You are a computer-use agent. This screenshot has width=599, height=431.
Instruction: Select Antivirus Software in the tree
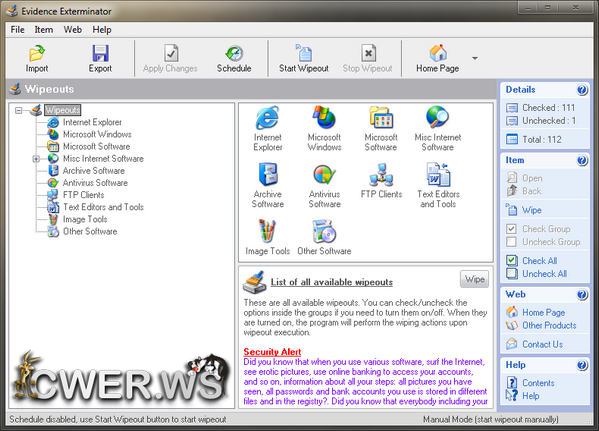click(95, 183)
